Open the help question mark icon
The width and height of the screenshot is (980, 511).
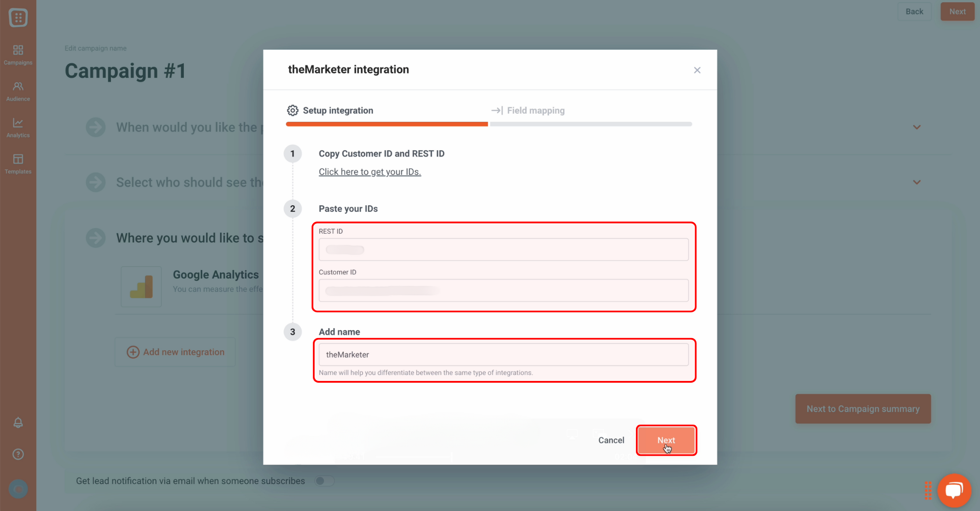pyautogui.click(x=18, y=454)
